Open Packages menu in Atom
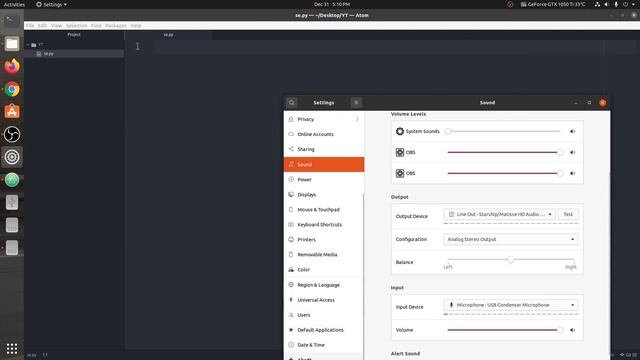The image size is (640, 360). (116, 25)
